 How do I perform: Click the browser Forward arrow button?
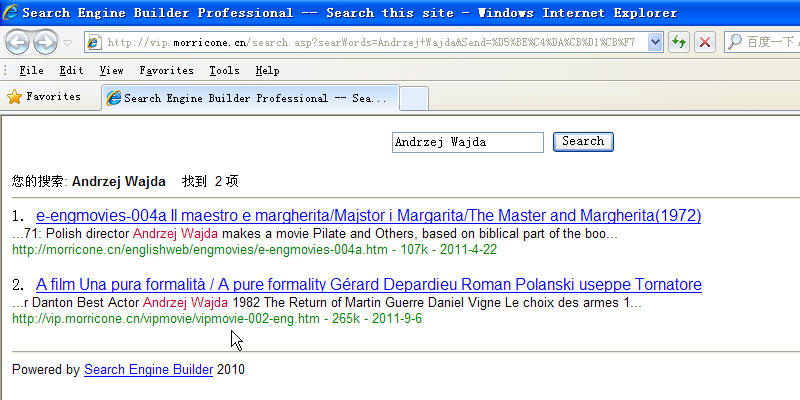[x=45, y=43]
